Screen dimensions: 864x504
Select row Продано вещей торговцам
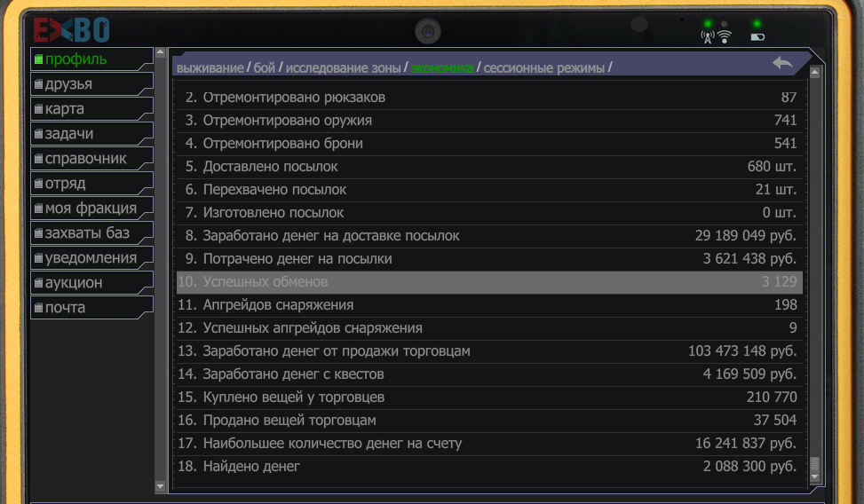click(x=489, y=421)
